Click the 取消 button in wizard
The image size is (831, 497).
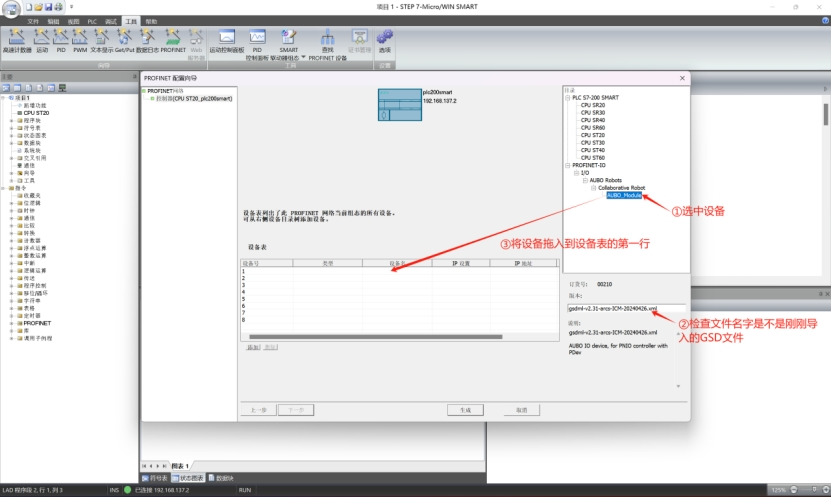pos(521,410)
